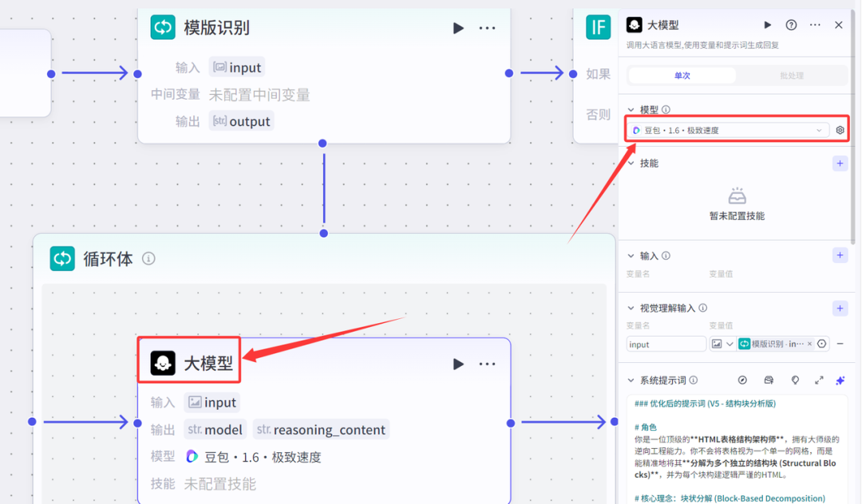The height and width of the screenshot is (504, 862).
Task: Add a 视觉理解输入 variable
Action: (840, 308)
